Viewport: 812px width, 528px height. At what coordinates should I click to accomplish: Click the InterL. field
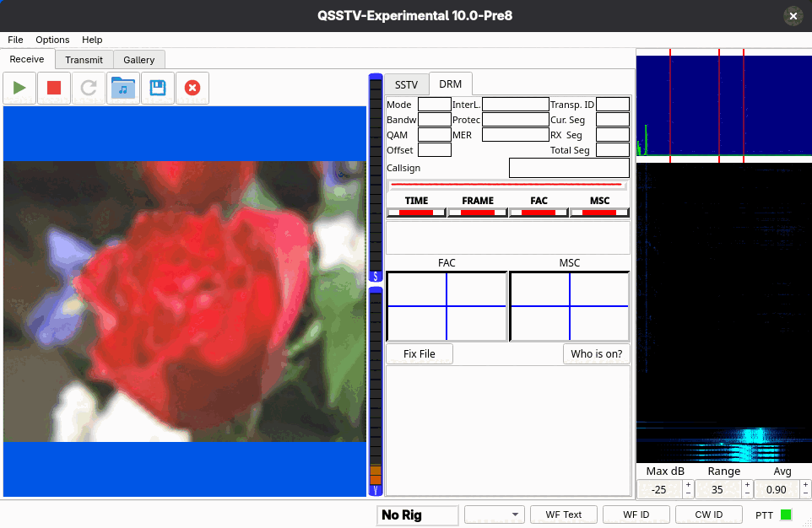515,105
